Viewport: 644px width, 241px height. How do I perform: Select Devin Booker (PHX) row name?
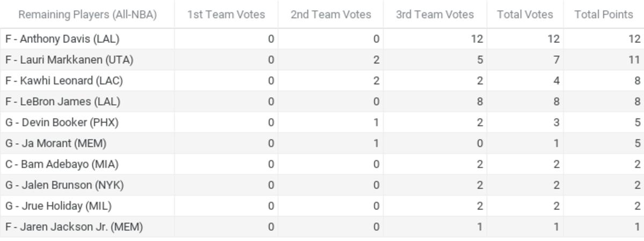62,122
